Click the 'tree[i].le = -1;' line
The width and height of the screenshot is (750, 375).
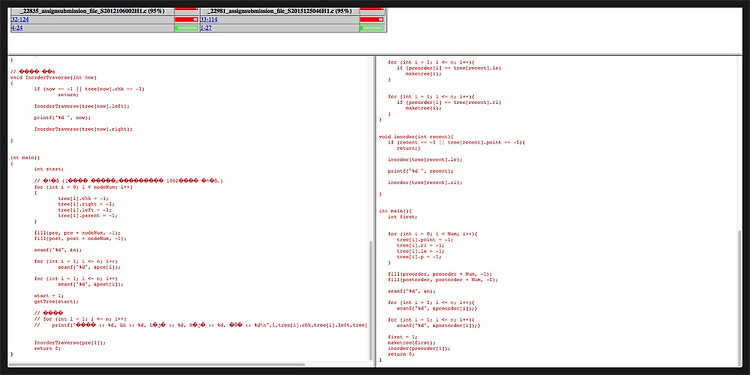coord(421,252)
